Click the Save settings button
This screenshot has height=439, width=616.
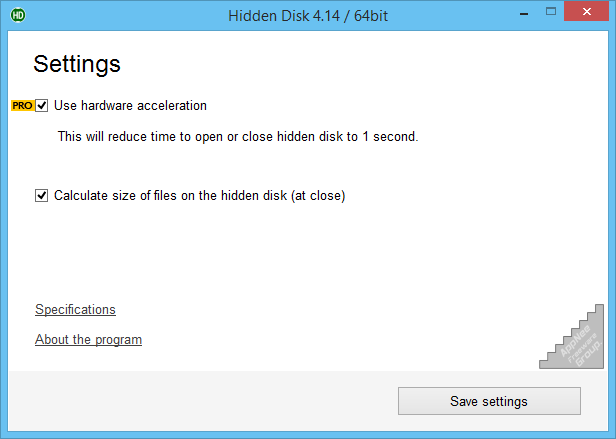[x=489, y=401]
